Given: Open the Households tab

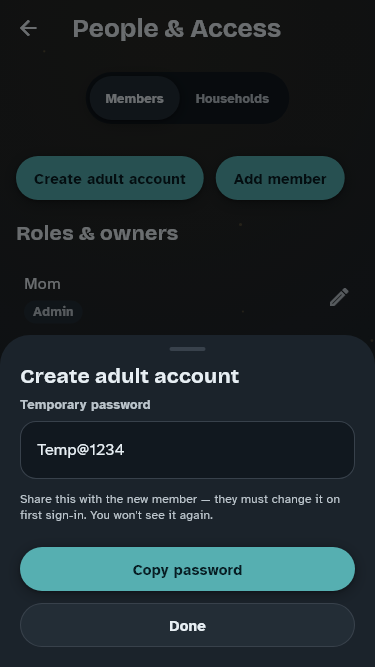Looking at the screenshot, I should point(232,98).
